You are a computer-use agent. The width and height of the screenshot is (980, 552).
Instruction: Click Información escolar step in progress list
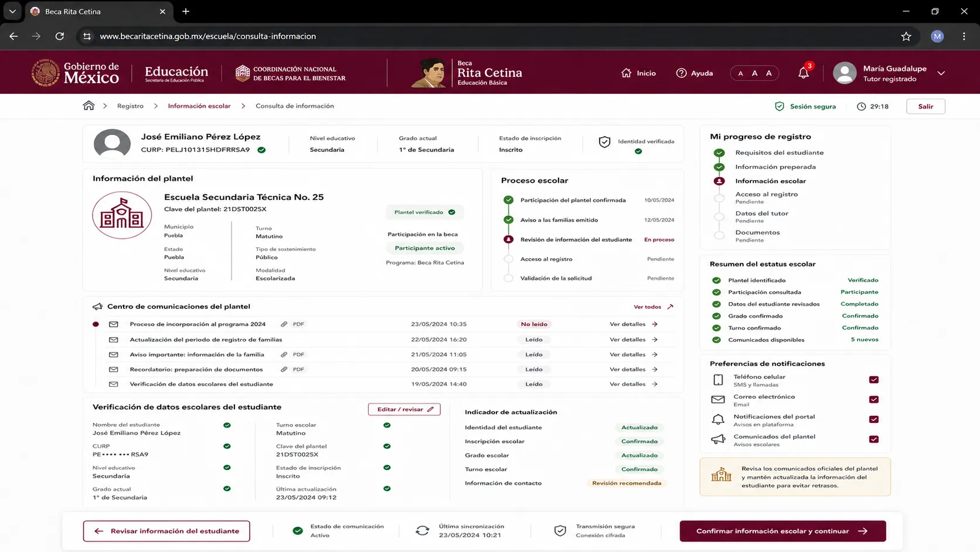pyautogui.click(x=771, y=181)
